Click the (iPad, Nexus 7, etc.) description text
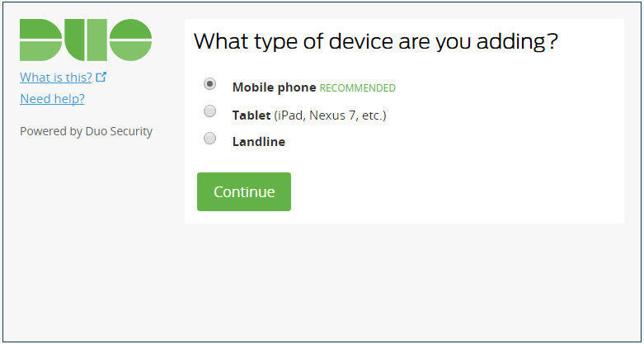The image size is (644, 344). tap(330, 115)
